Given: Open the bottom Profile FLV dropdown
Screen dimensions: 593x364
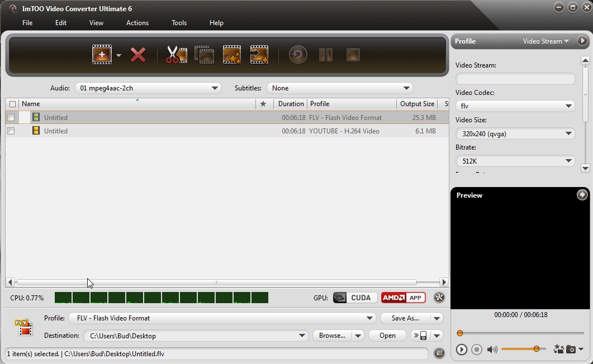Looking at the screenshot, I should pyautogui.click(x=222, y=318).
